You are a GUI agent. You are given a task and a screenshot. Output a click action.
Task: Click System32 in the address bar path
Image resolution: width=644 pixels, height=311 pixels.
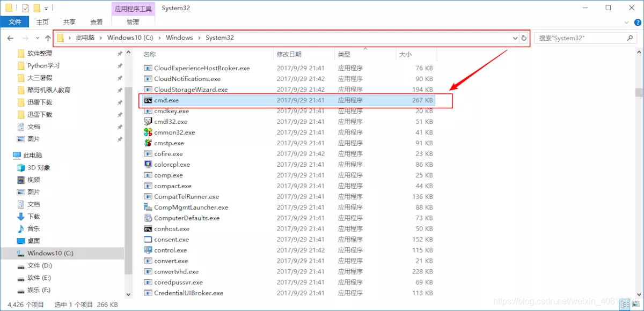click(219, 38)
